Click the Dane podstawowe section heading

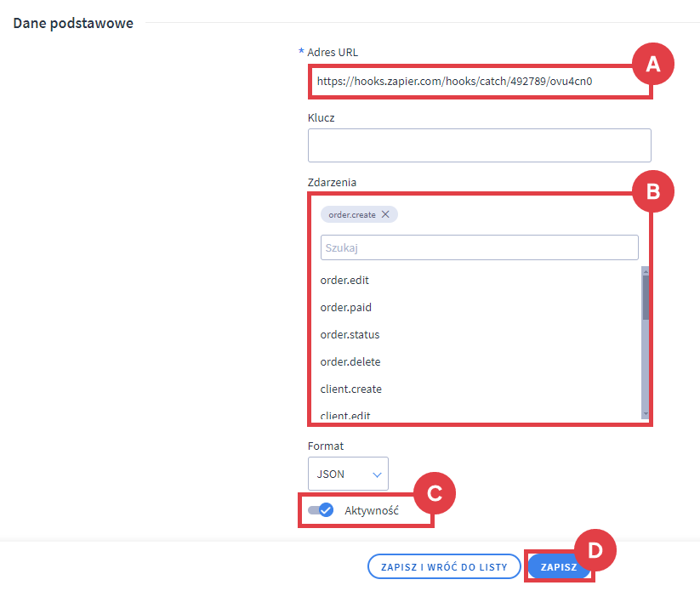pos(73,23)
